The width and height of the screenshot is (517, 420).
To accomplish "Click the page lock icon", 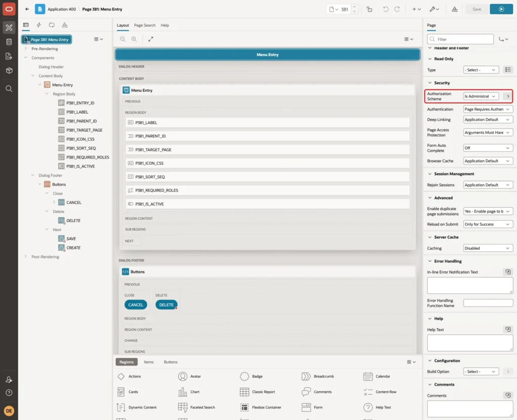I will tap(369, 9).
